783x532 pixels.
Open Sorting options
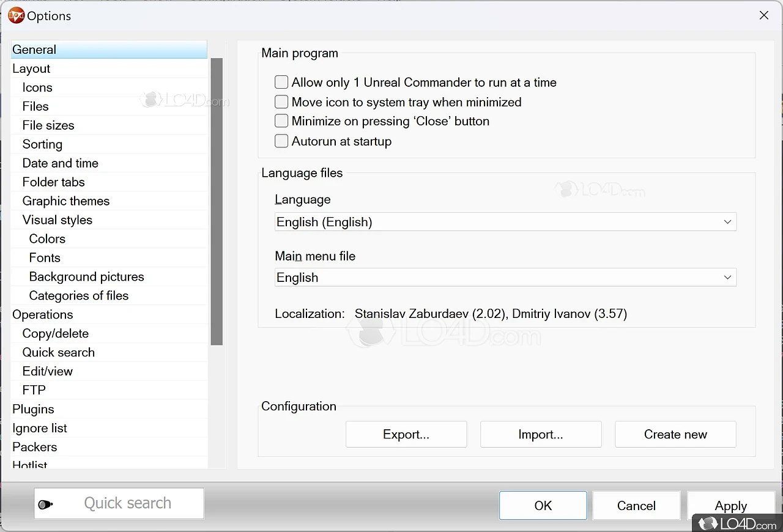pyautogui.click(x=109, y=144)
